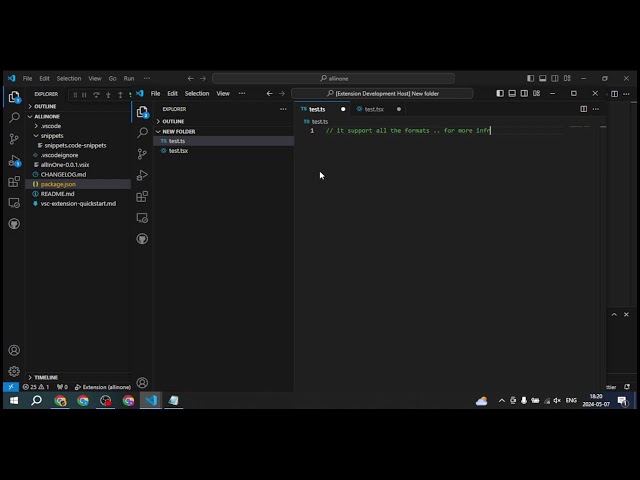Toggle secondary side bar in Extension Development Host

pyautogui.click(x=524, y=93)
